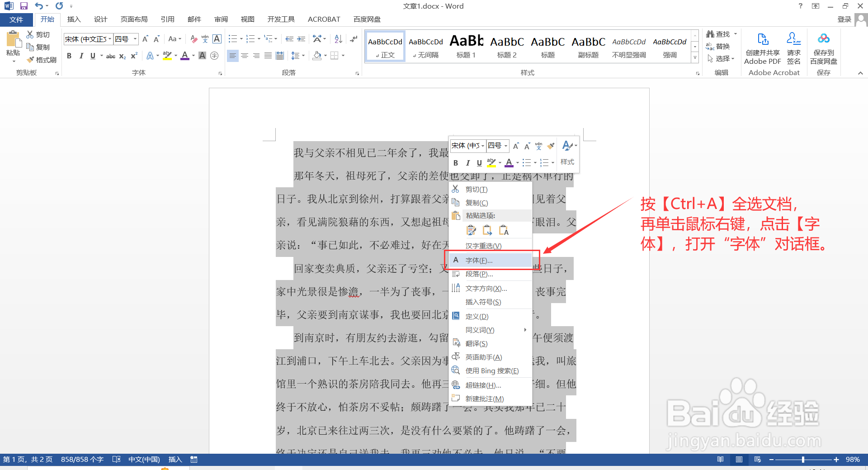
Task: Click strikethrough abc button
Action: [111, 56]
